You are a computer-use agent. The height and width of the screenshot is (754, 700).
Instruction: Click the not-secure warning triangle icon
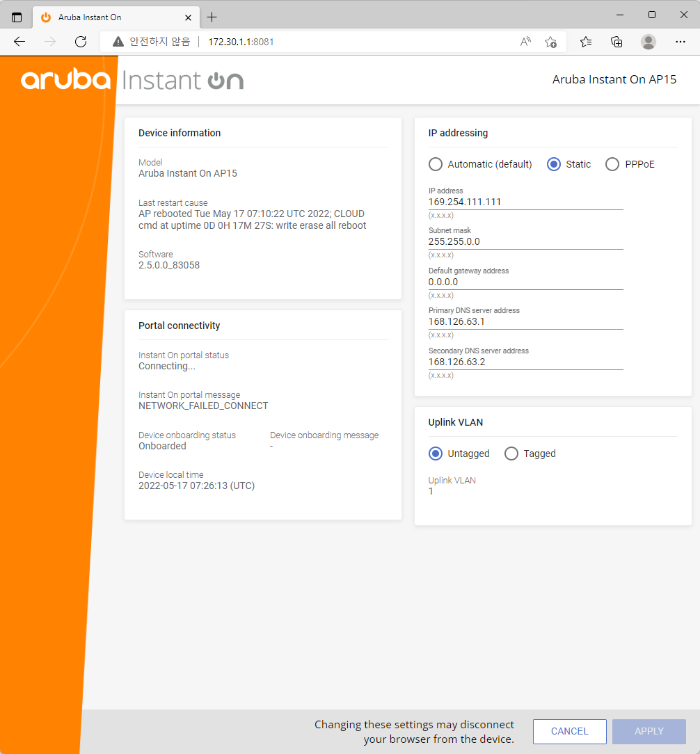click(118, 42)
